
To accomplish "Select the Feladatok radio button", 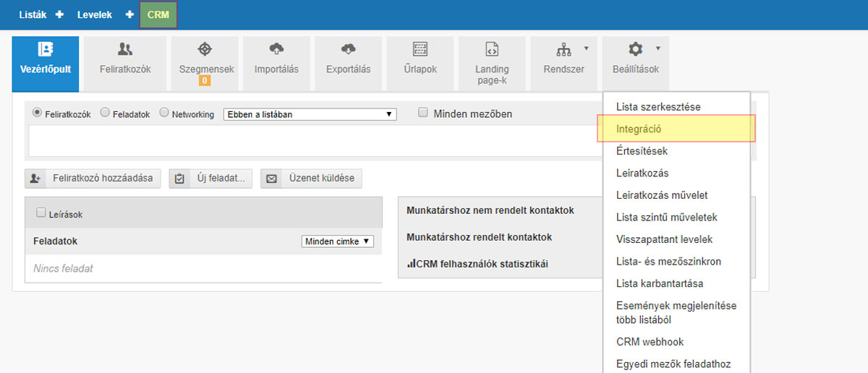I will click(105, 113).
